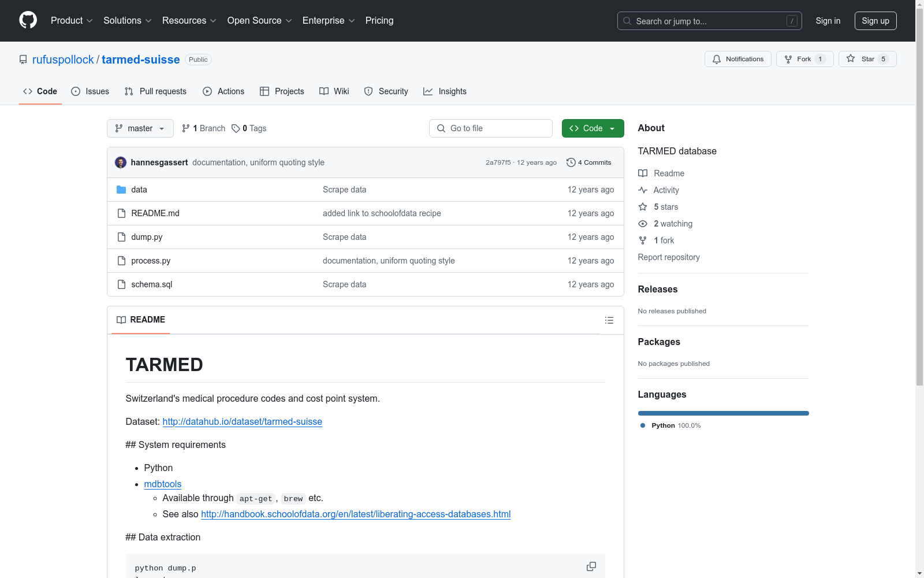Open the README.md file name link
924x578 pixels.
[x=155, y=213]
